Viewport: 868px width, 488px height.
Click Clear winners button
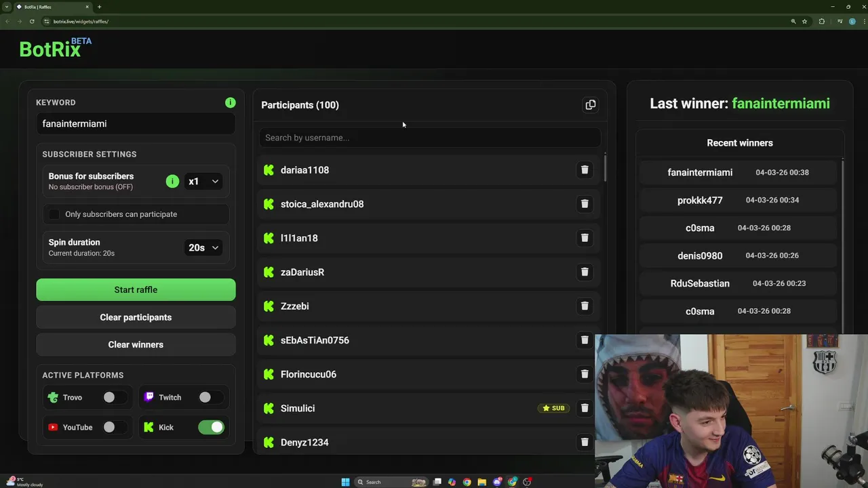pyautogui.click(x=136, y=344)
